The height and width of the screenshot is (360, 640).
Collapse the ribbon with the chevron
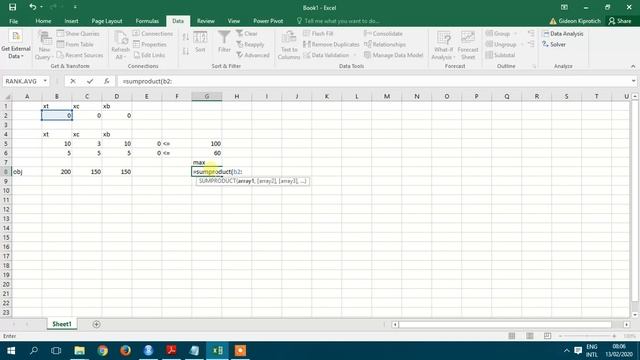(x=633, y=66)
